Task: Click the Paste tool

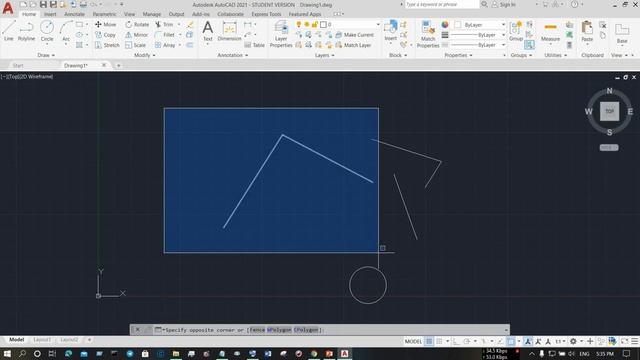Action: 587,32
